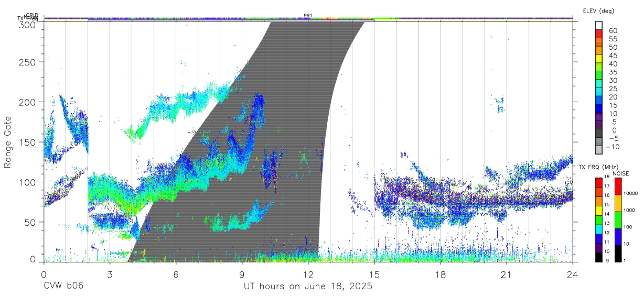644x297 pixels.
Task: Click the "300" tick on the Range Gate axis
Action: (27, 24)
